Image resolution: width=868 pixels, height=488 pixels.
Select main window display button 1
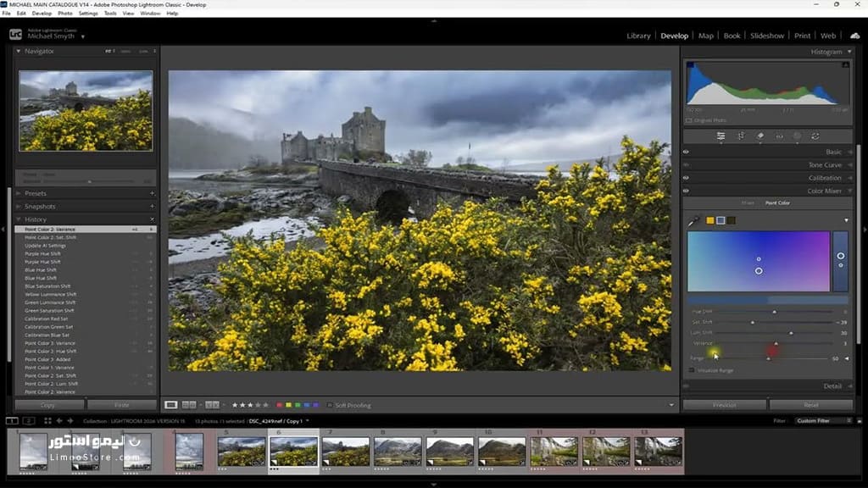point(12,421)
